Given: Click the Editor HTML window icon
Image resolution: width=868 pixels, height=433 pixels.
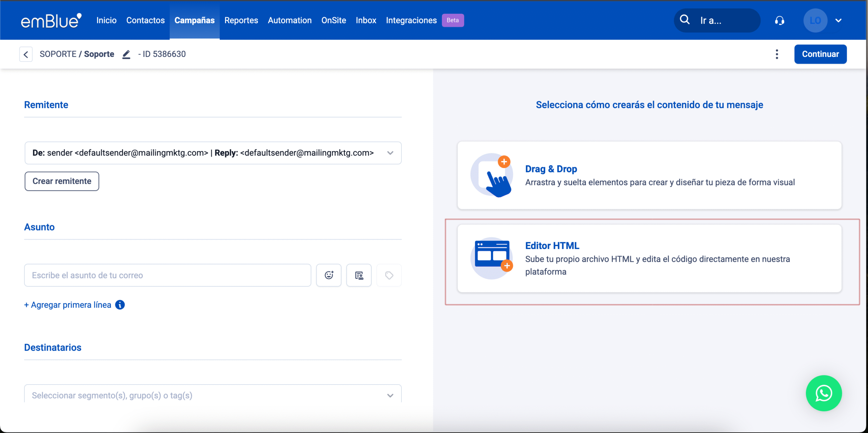Looking at the screenshot, I should [x=492, y=258].
